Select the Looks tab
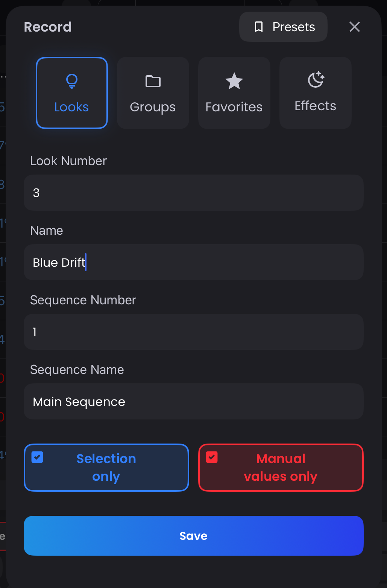Viewport: 387px width, 588px height. [71, 93]
